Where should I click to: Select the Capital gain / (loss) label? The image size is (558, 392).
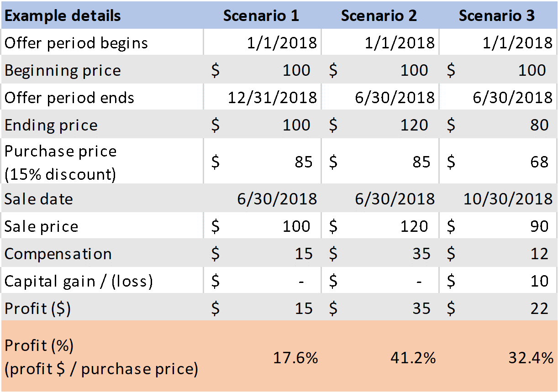point(79,281)
